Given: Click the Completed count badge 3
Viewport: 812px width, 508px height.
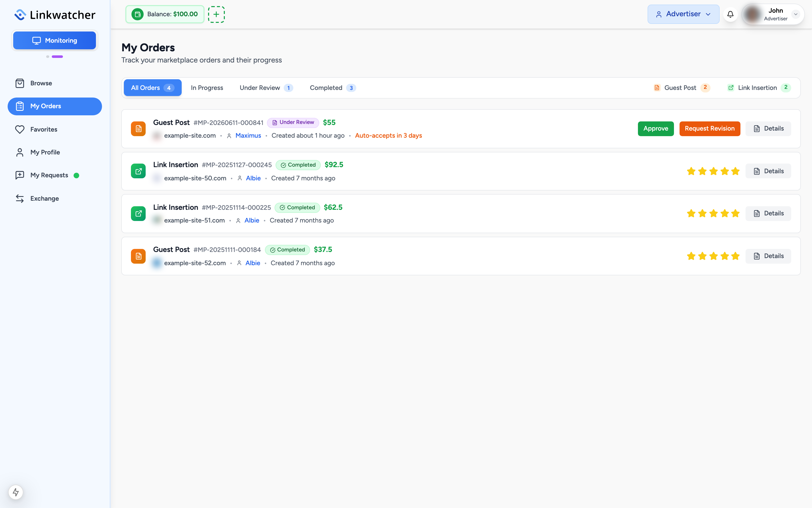Looking at the screenshot, I should click(351, 88).
